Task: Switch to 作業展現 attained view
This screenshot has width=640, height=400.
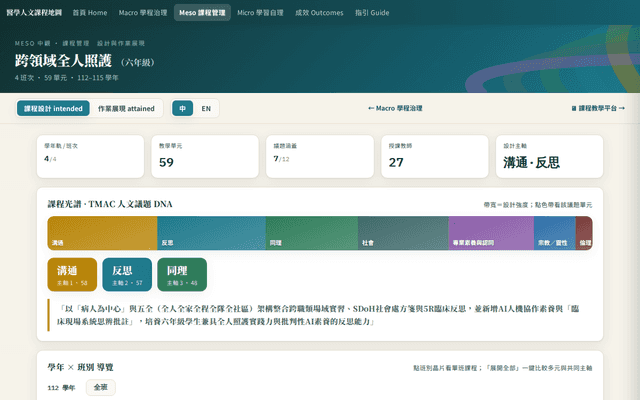Action: coord(126,109)
